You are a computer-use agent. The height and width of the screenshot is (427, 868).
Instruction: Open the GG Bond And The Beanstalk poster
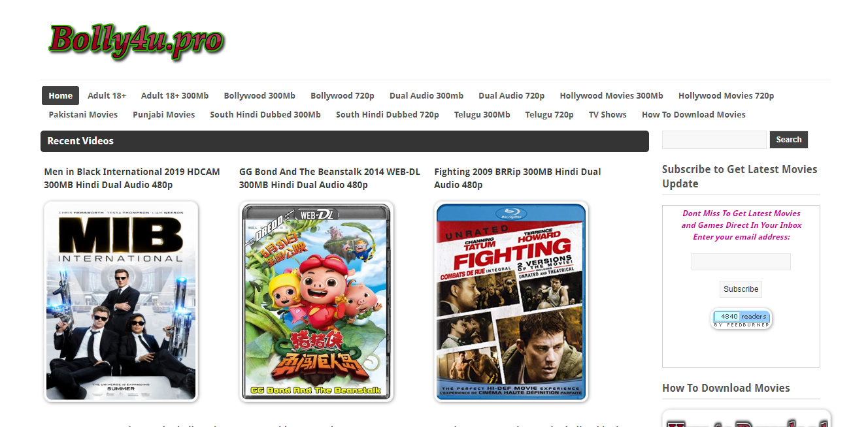(x=316, y=301)
